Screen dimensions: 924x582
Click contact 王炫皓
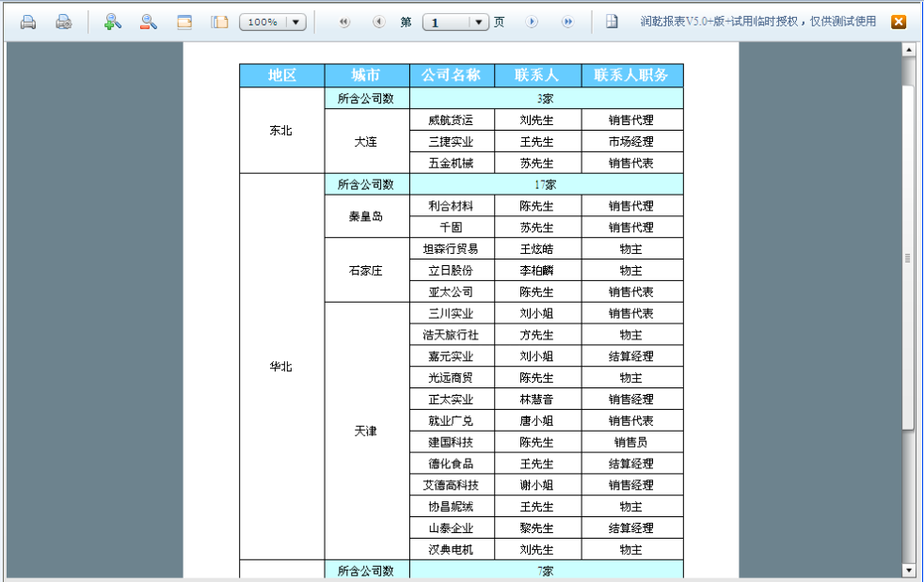pos(537,248)
